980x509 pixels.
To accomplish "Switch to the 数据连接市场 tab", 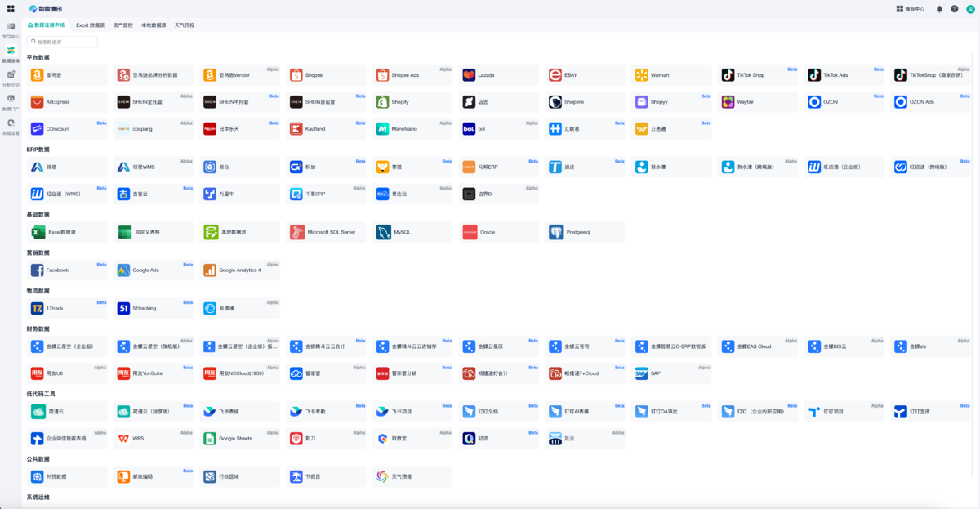I will pos(47,25).
